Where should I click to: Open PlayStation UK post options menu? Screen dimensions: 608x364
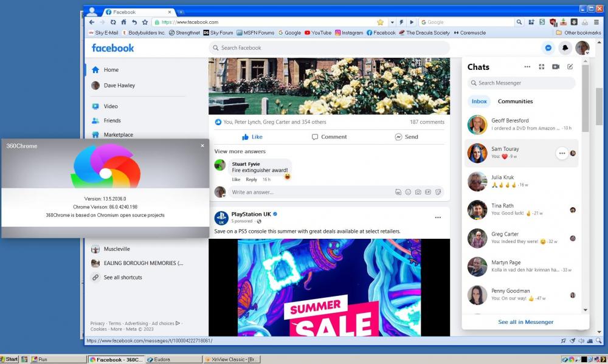point(438,218)
